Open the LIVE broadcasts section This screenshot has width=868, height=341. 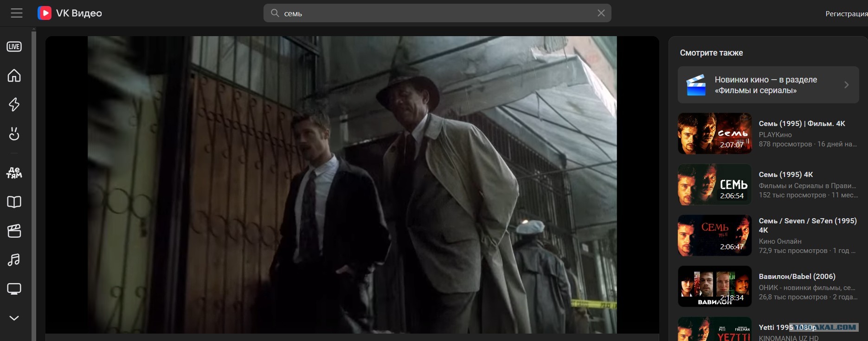[14, 46]
